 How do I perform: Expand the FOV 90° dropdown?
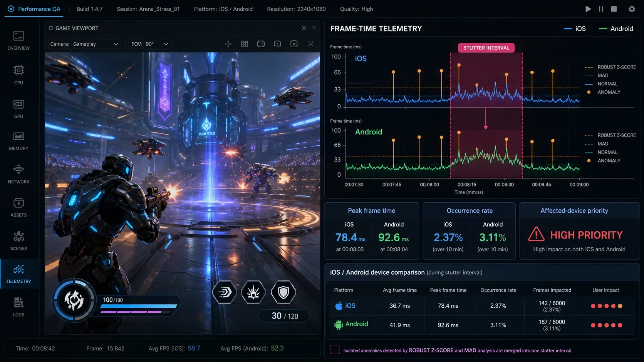tap(150, 44)
